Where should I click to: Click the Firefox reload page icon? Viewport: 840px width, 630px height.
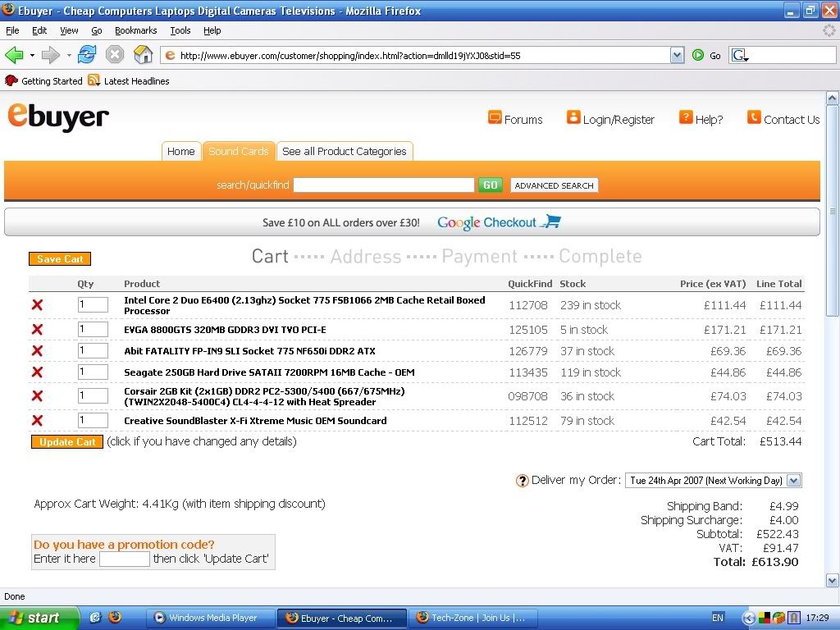point(87,55)
